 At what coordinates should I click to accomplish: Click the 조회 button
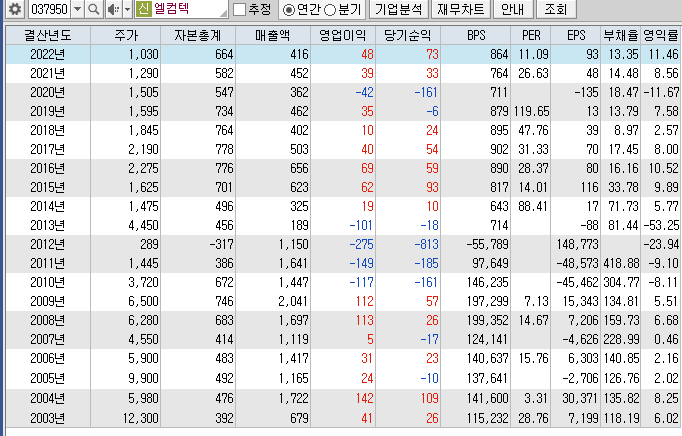tap(556, 9)
